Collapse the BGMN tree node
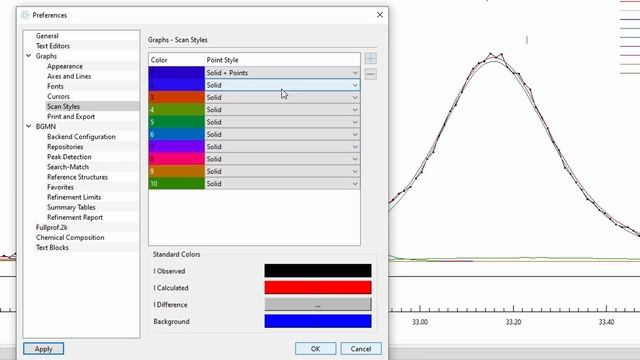640x360 pixels. click(x=29, y=127)
